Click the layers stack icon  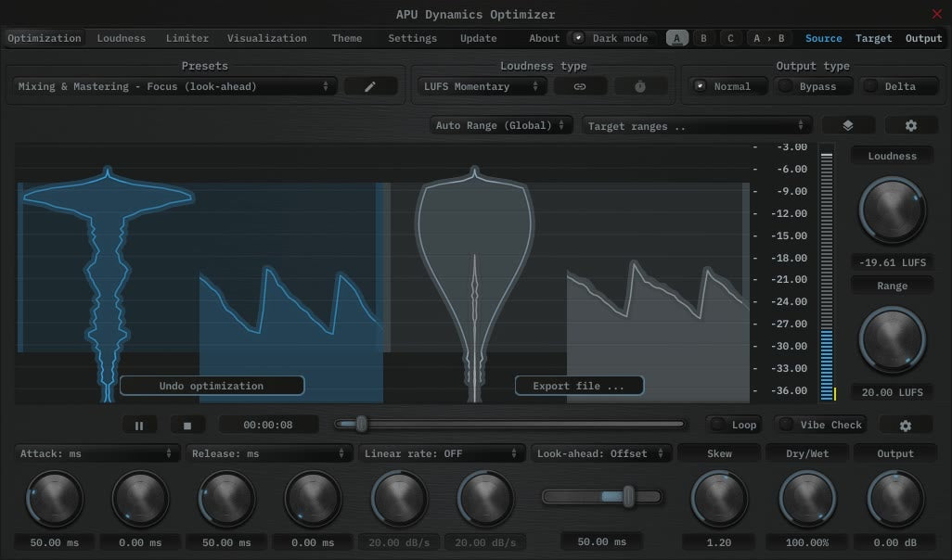848,125
